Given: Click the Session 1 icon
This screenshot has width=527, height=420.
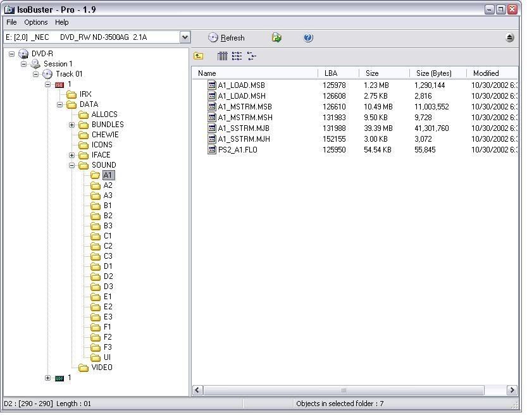Looking at the screenshot, I should click(35, 64).
